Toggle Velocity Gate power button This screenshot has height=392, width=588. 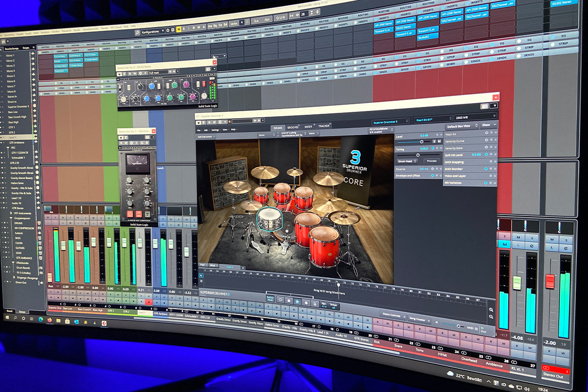pyautogui.click(x=487, y=147)
